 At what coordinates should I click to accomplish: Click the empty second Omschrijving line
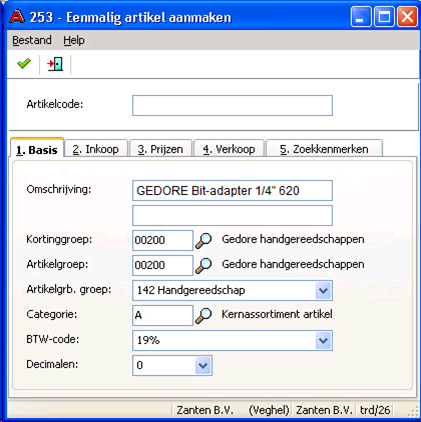tap(232, 215)
